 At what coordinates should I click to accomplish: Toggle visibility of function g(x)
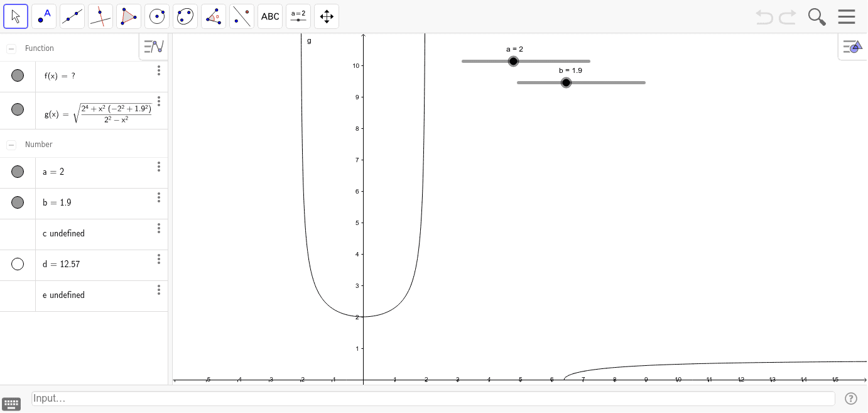(x=18, y=109)
